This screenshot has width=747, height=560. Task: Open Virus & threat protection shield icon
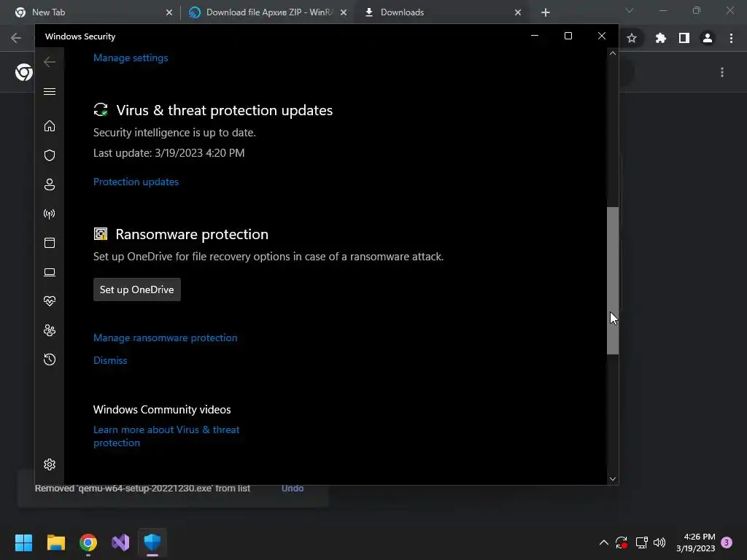click(x=50, y=155)
